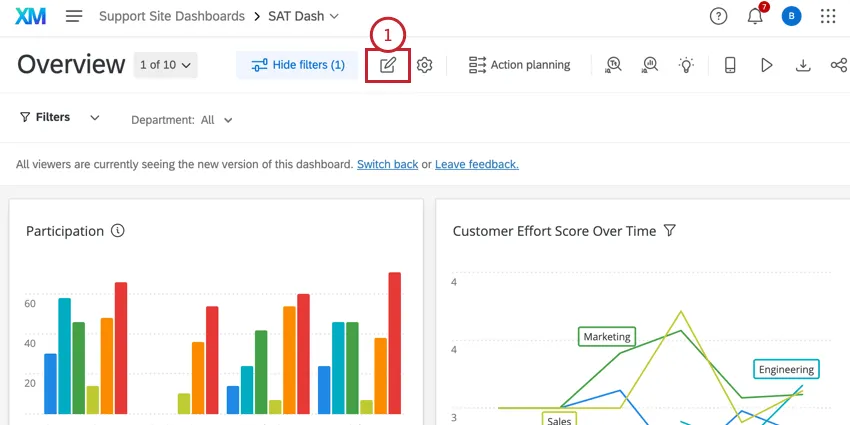The width and height of the screenshot is (850, 425).
Task: Open the Stats iQ analysis icon
Action: tap(649, 65)
